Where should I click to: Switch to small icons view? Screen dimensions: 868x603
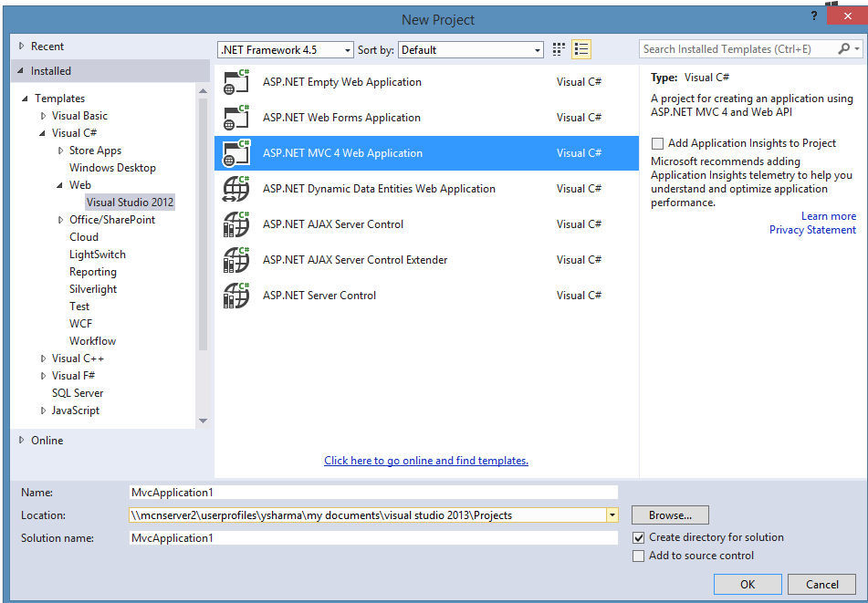pyautogui.click(x=559, y=50)
